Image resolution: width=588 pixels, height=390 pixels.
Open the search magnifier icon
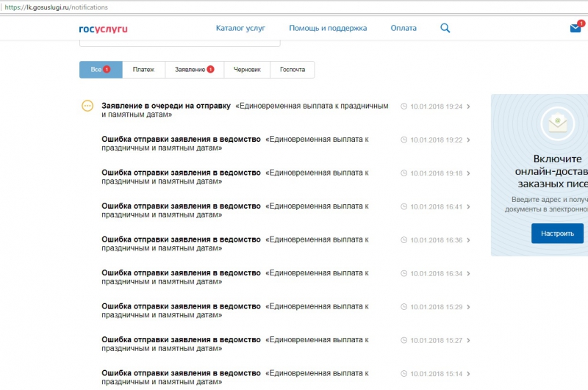(445, 28)
